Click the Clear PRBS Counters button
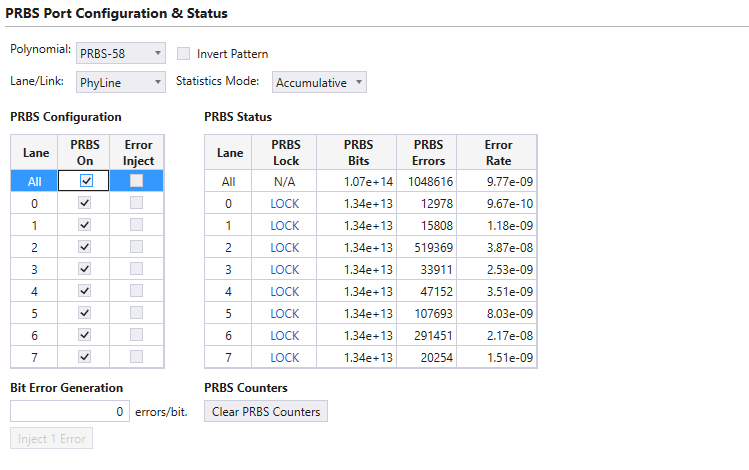This screenshot has width=749, height=470. 266,411
